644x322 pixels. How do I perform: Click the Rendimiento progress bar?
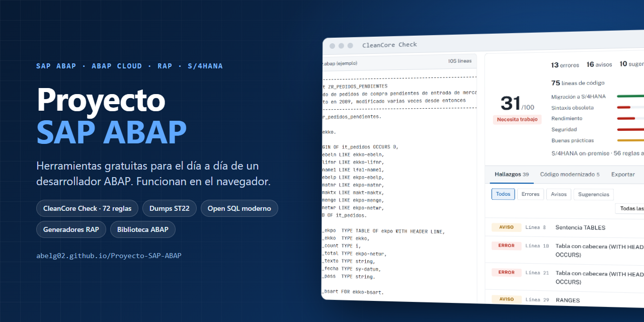coord(630,118)
